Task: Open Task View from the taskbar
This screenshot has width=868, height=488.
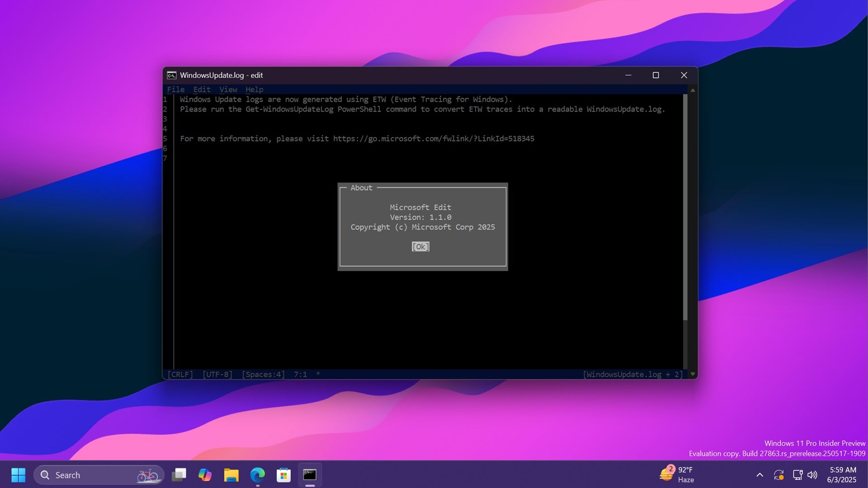Action: click(179, 475)
